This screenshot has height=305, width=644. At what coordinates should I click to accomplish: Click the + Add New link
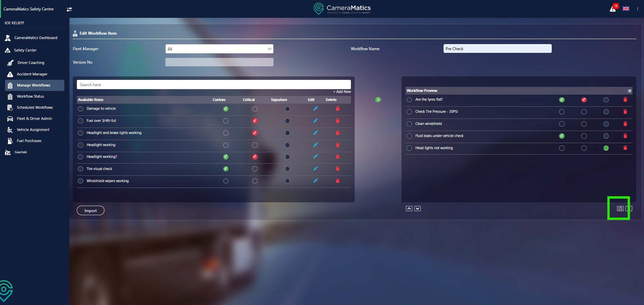tap(342, 92)
